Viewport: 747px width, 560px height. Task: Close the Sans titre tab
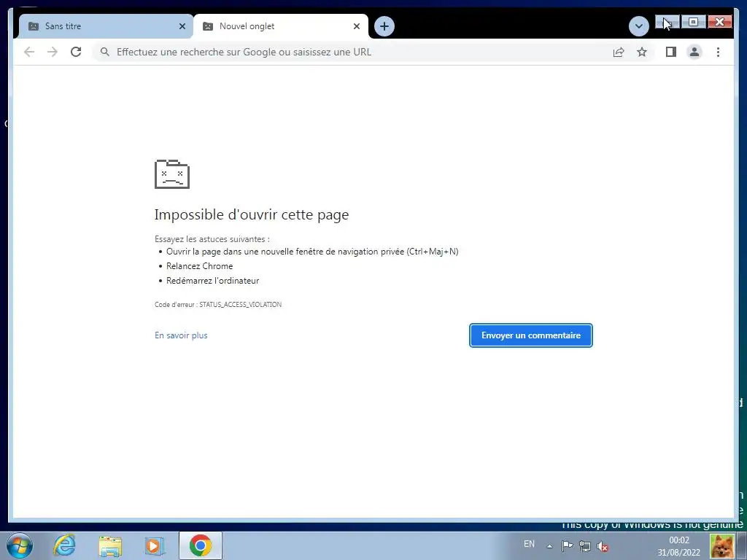coord(182,26)
